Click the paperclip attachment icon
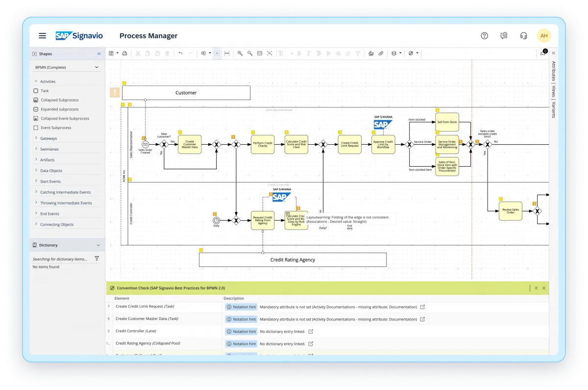The width and height of the screenshot is (588, 390). (381, 53)
